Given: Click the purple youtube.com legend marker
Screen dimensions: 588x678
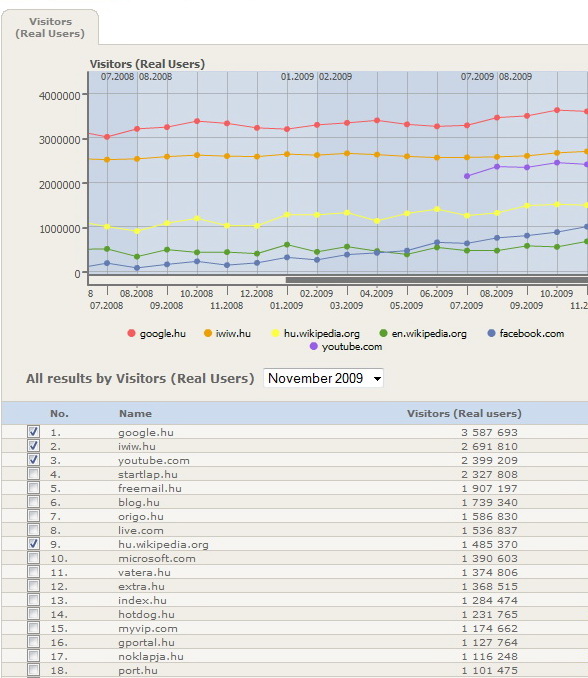Looking at the screenshot, I should coord(313,346).
